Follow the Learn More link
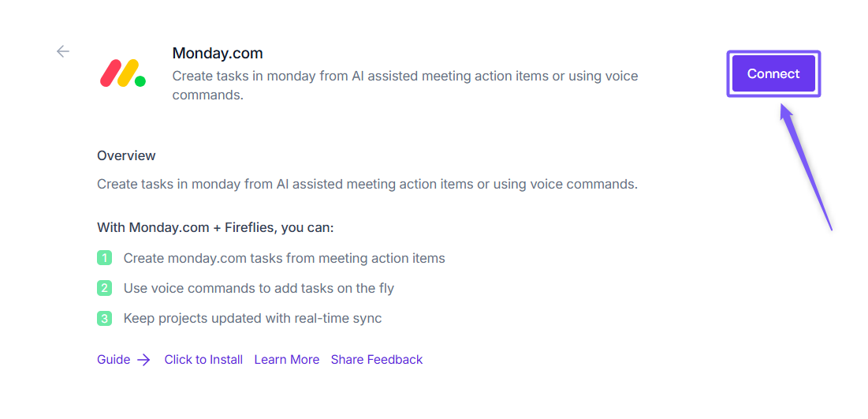 [286, 359]
